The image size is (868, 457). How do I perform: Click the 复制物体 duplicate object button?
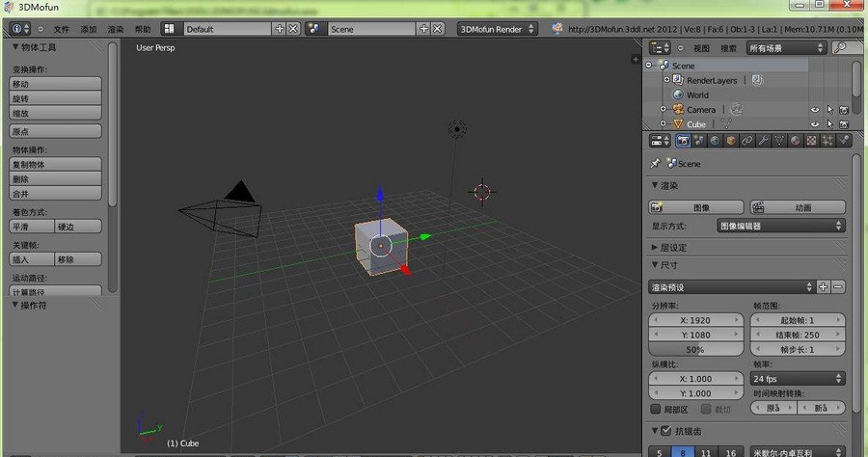(55, 164)
